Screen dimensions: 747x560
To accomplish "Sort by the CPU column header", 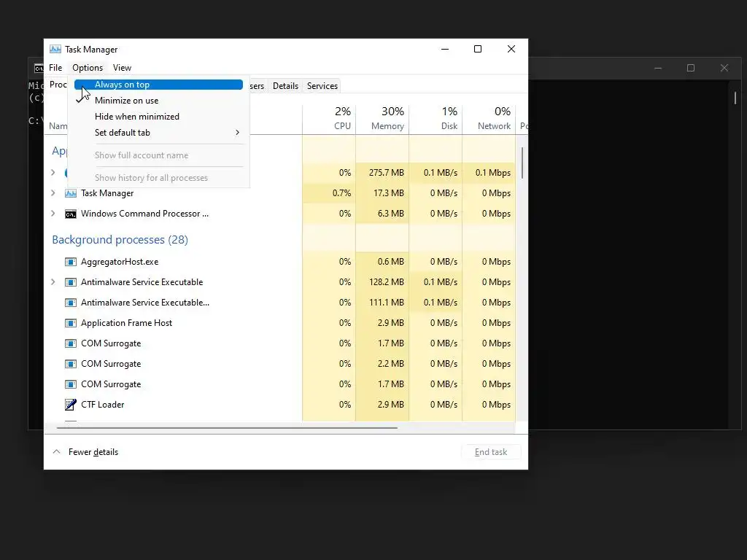I will [x=329, y=119].
